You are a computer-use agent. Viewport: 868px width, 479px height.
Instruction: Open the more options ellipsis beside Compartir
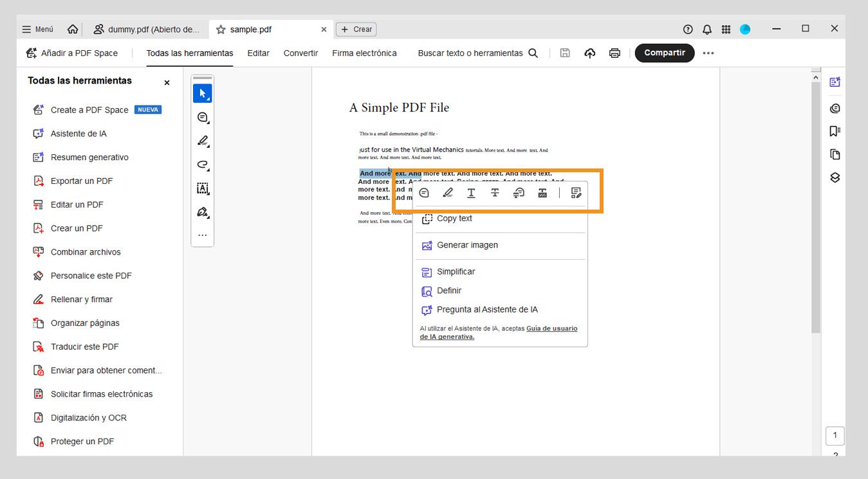(708, 53)
